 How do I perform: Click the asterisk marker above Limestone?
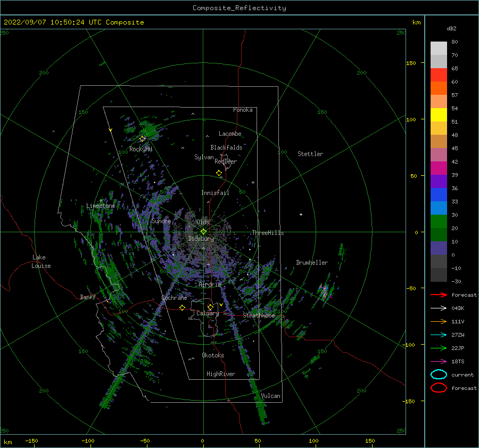click(101, 201)
